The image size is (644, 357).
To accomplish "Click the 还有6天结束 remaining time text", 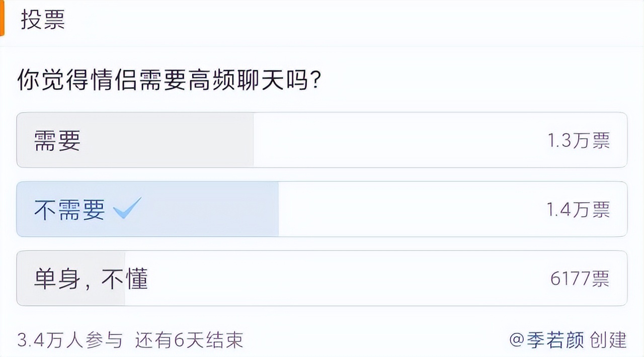I will pyautogui.click(x=189, y=340).
